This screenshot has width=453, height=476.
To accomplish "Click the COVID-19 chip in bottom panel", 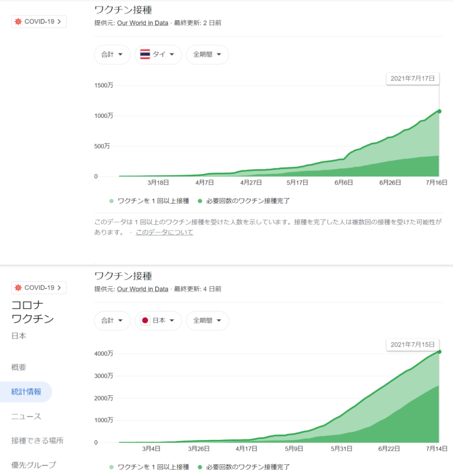I will click(39, 287).
